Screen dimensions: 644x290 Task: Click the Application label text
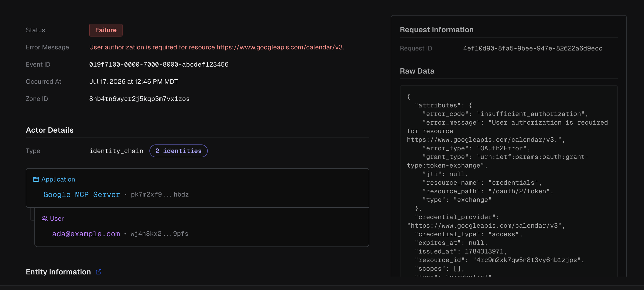[x=58, y=179]
